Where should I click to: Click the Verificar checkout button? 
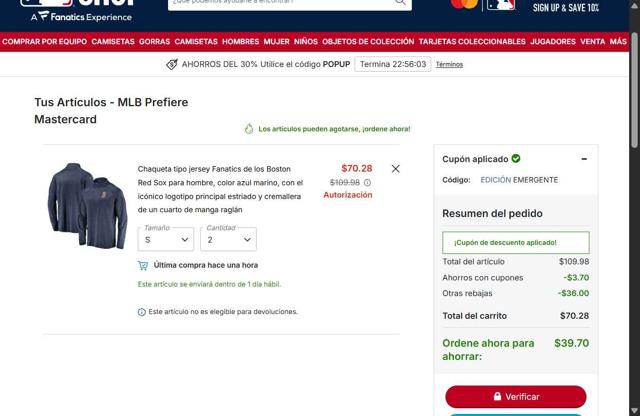516,396
